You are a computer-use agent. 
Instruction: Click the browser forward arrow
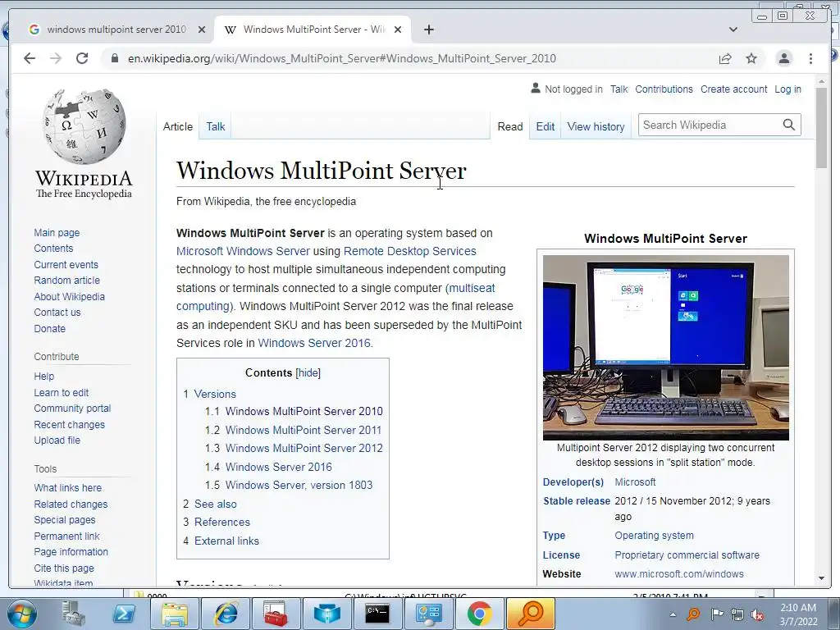[56, 58]
